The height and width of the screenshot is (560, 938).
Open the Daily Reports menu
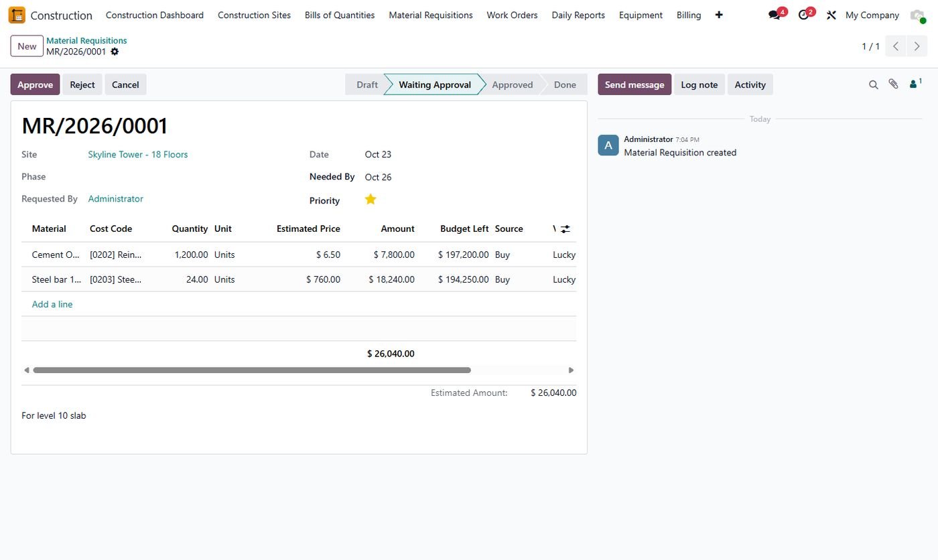coord(578,15)
